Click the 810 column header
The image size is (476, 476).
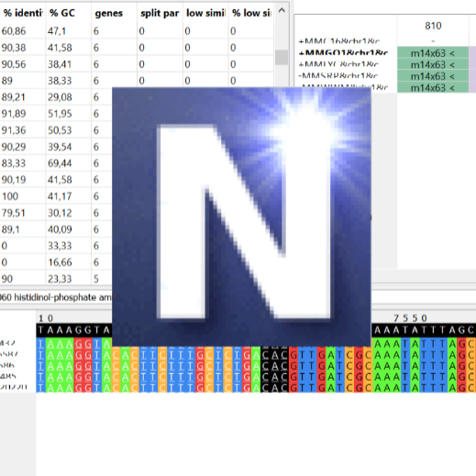(x=433, y=26)
